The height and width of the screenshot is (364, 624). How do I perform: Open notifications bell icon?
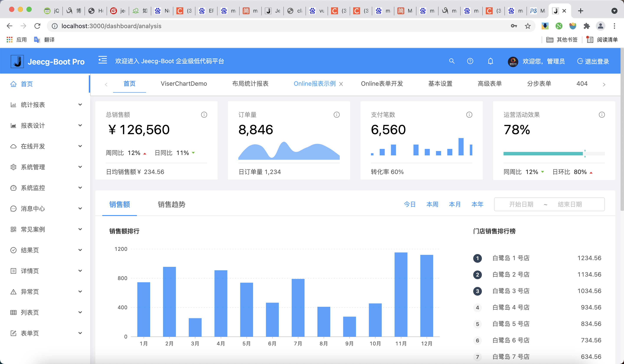(490, 61)
